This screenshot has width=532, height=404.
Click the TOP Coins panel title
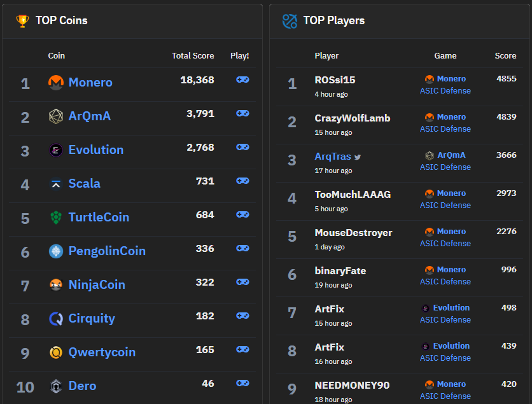(62, 21)
